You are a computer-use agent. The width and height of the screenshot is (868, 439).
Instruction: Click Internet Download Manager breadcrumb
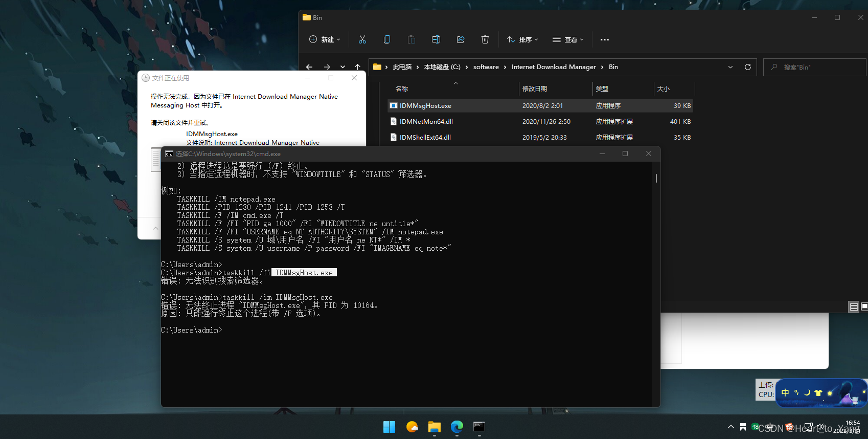[554, 67]
